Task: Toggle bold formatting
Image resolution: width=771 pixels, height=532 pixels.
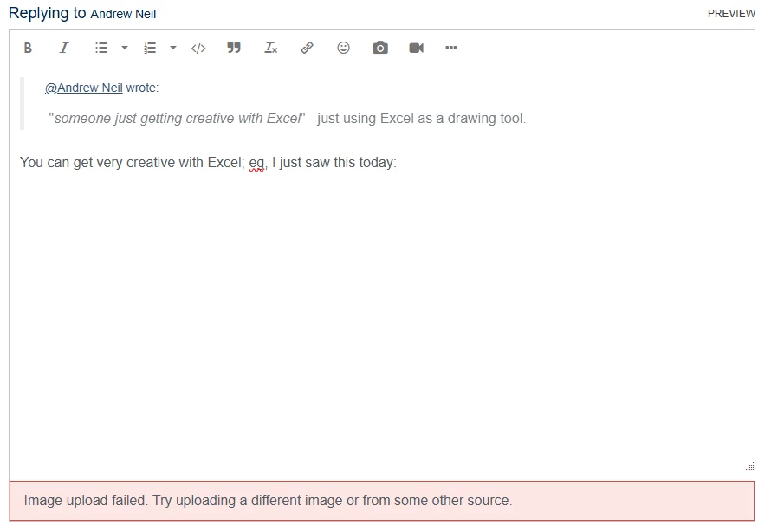Action: click(x=28, y=48)
